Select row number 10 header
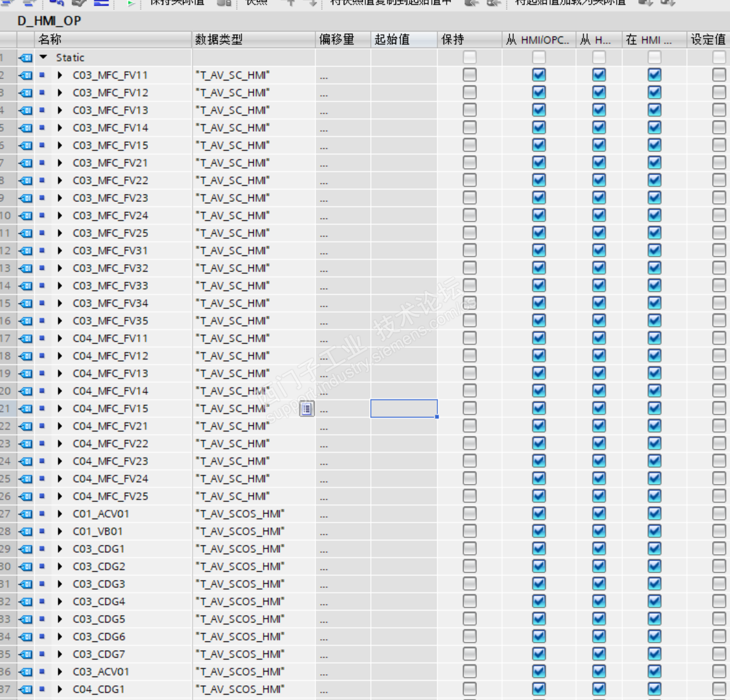Image resolution: width=730 pixels, height=700 pixels. (8, 215)
